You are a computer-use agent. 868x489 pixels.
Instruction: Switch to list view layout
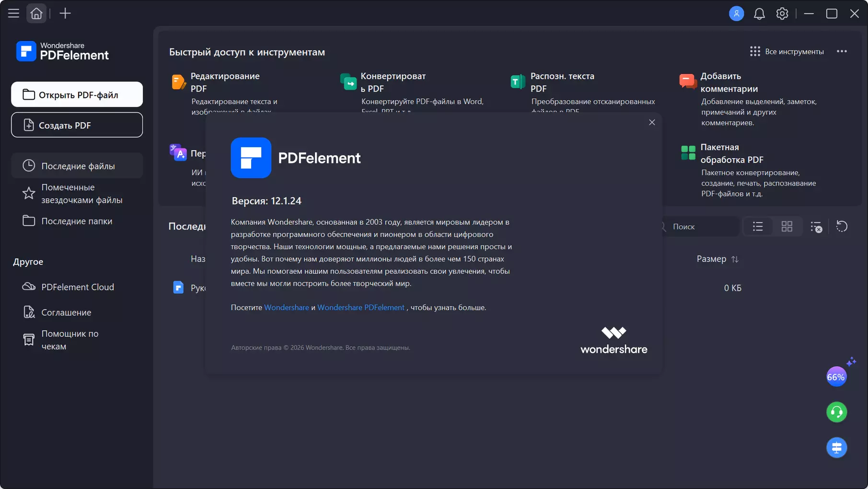coord(758,226)
